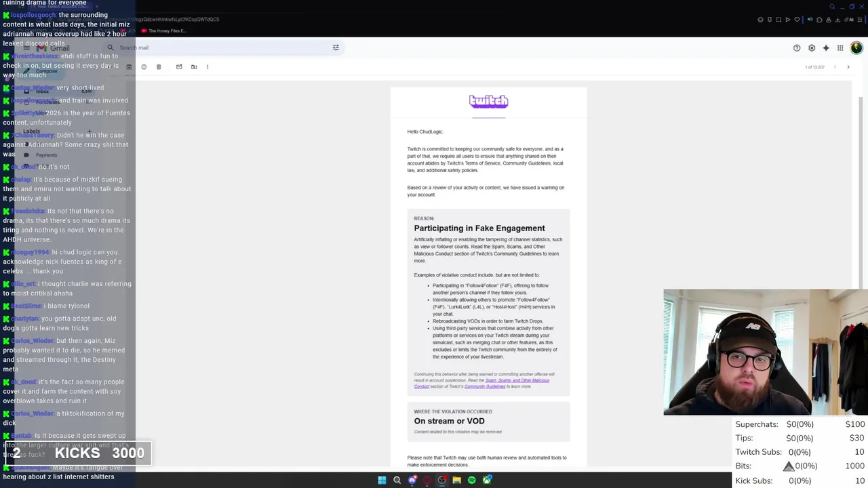Click the browser pinboard pin icon
The height and width of the screenshot is (488, 868).
[770, 20]
